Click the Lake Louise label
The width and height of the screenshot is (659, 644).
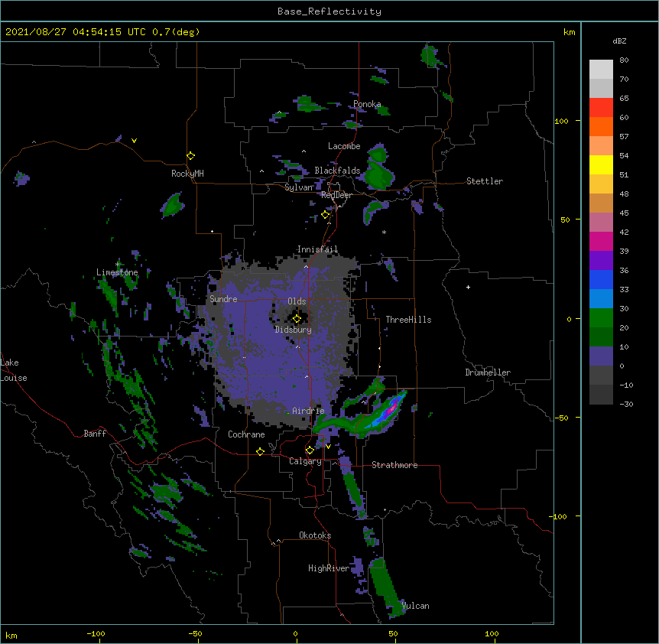click(x=14, y=370)
